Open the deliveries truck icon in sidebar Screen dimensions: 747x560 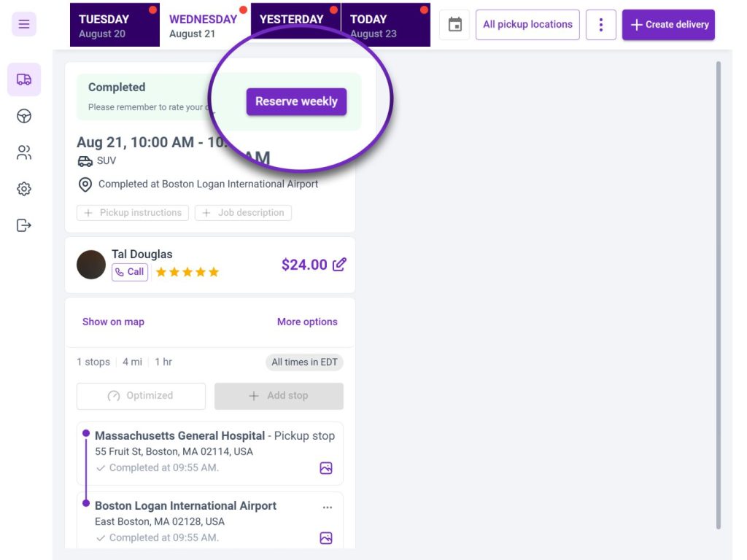(x=24, y=79)
